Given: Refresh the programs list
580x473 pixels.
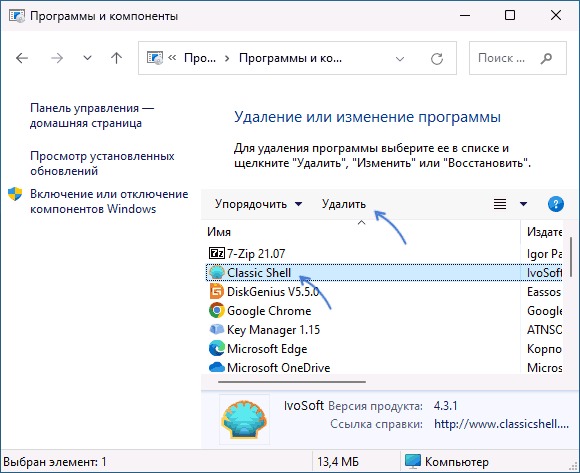Looking at the screenshot, I should [437, 58].
